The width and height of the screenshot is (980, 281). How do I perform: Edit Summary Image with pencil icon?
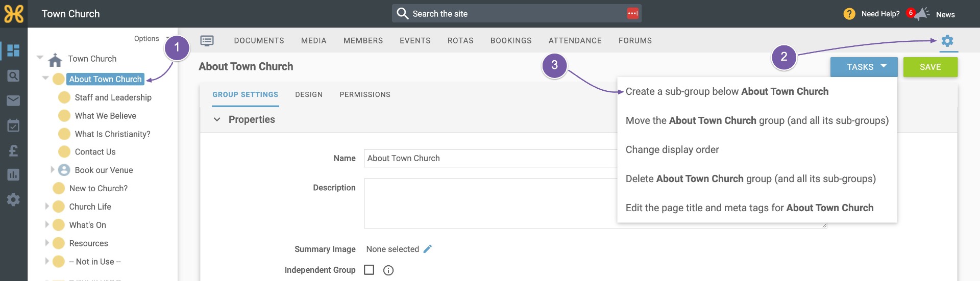[428, 249]
